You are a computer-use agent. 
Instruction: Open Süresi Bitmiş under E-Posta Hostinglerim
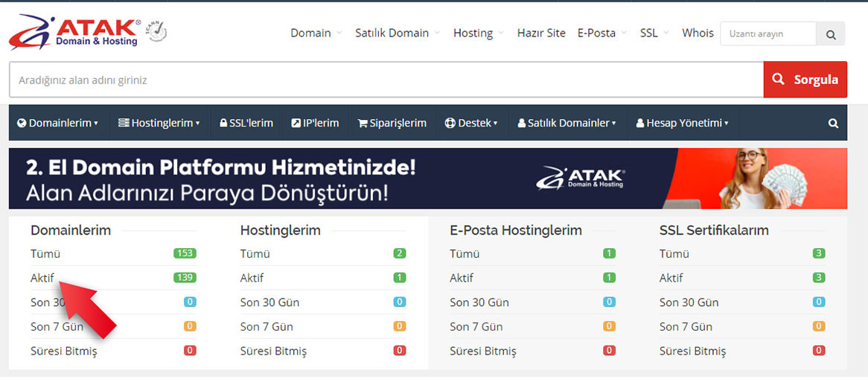[483, 351]
